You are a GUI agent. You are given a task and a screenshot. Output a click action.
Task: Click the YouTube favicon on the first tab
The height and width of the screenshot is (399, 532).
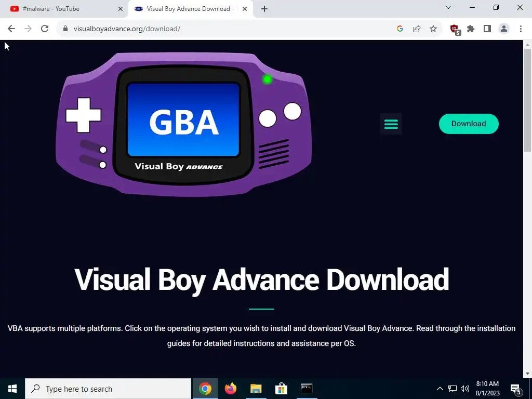[x=14, y=9]
